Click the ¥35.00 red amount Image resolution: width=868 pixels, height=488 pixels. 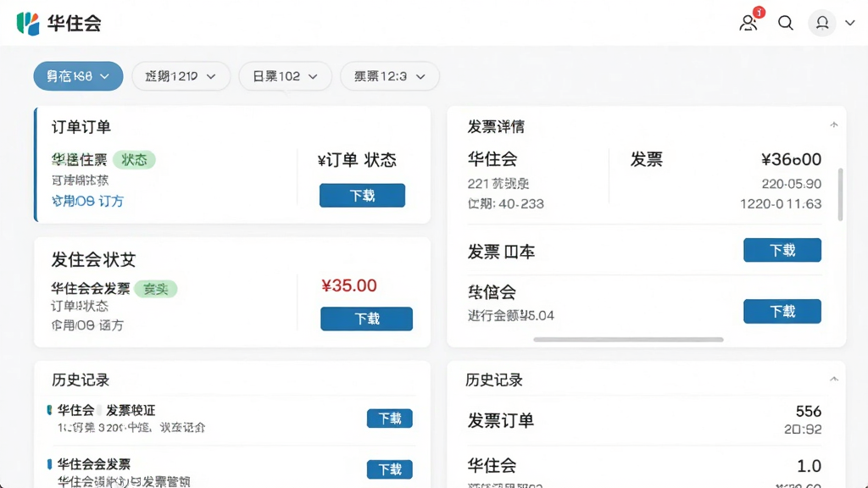tap(348, 286)
